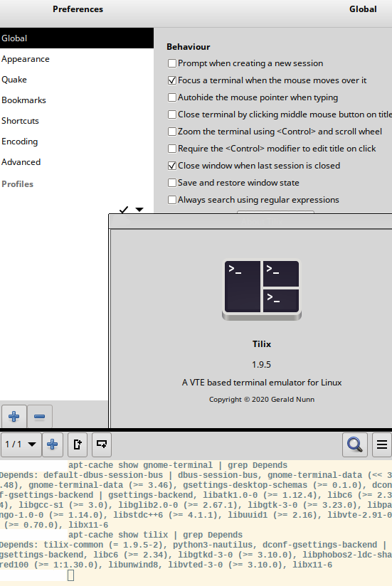Expand the 1 / 1 session switcher dropdown
Screen dimensions: 392x586
(x=21, y=444)
